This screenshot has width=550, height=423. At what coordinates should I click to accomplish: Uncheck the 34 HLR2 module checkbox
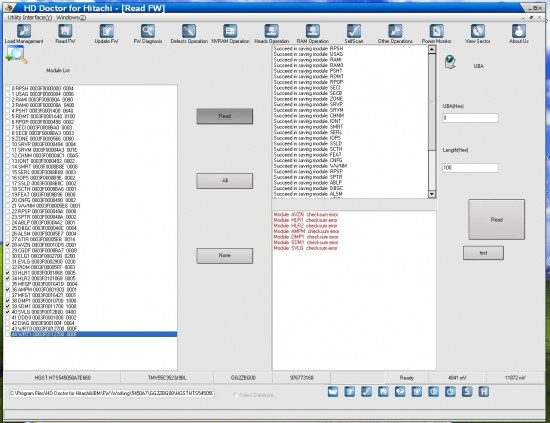[x=8, y=278]
